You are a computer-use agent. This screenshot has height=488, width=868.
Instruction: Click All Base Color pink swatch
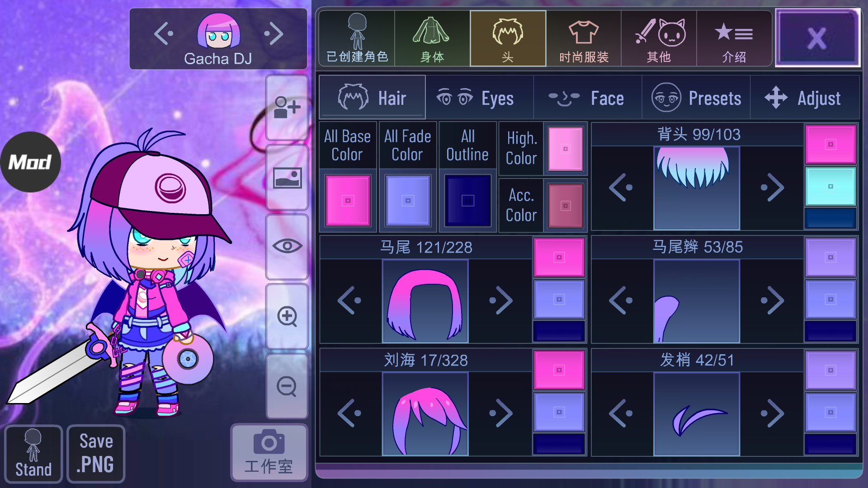[348, 201]
